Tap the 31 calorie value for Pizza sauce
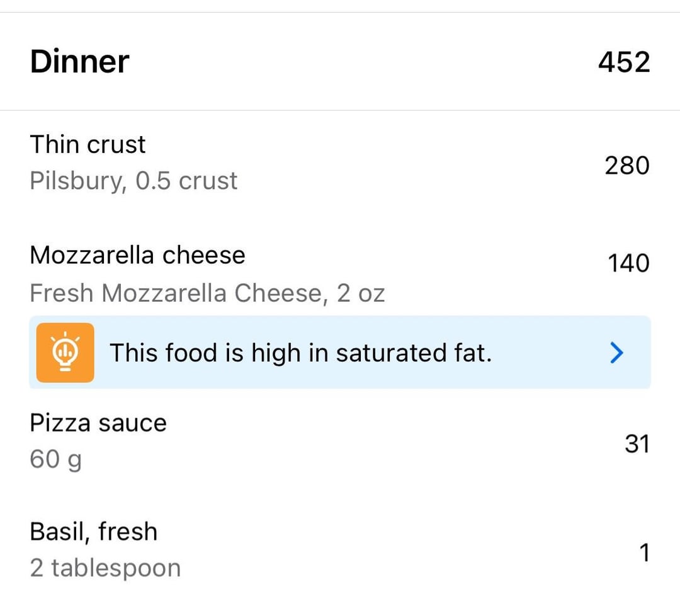Screen dimensions: 680x616 [x=637, y=444]
